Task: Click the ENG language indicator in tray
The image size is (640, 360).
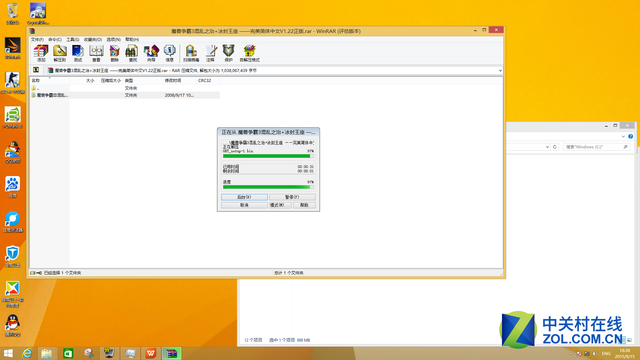Action: point(606,353)
